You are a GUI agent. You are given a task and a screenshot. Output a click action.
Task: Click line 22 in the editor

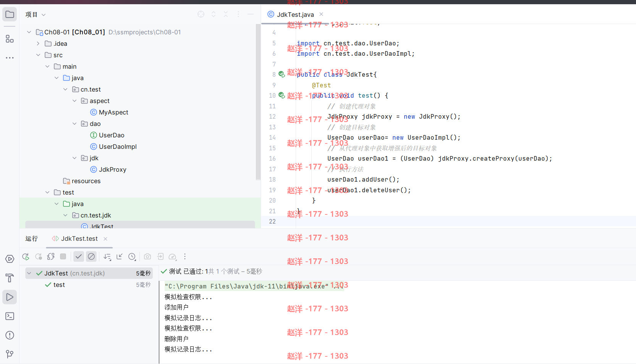coord(449,221)
